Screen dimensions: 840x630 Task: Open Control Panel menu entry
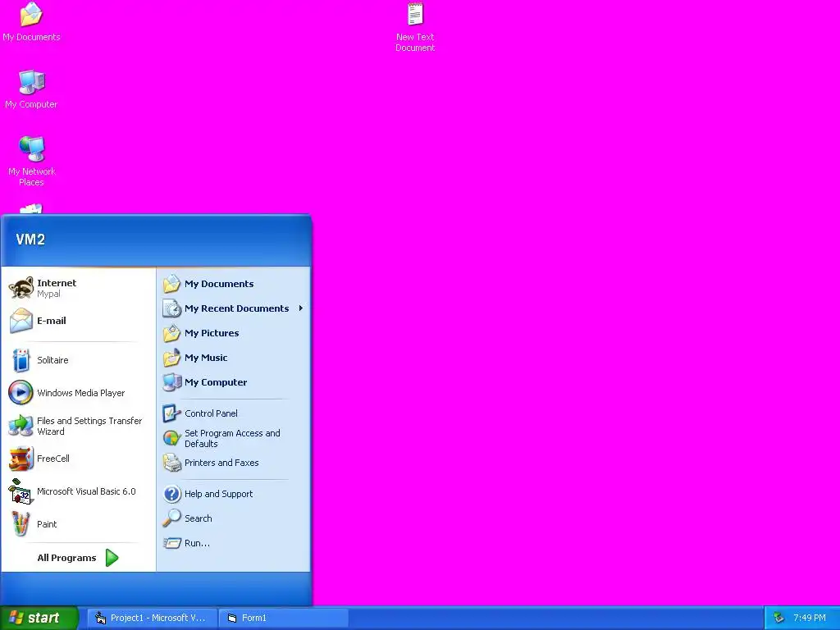point(211,413)
